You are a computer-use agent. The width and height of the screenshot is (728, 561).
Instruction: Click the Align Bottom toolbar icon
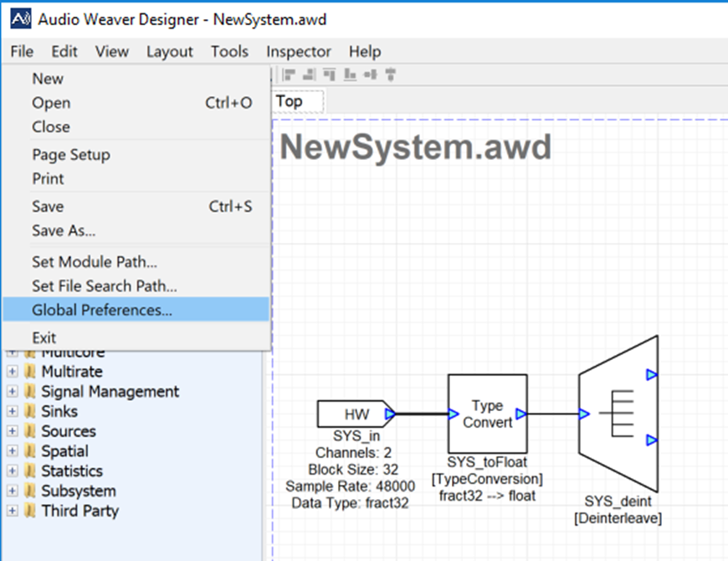coord(350,75)
